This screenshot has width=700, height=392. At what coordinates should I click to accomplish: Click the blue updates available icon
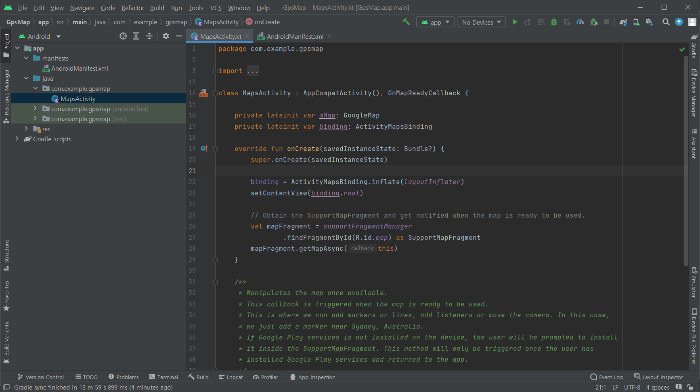679,22
